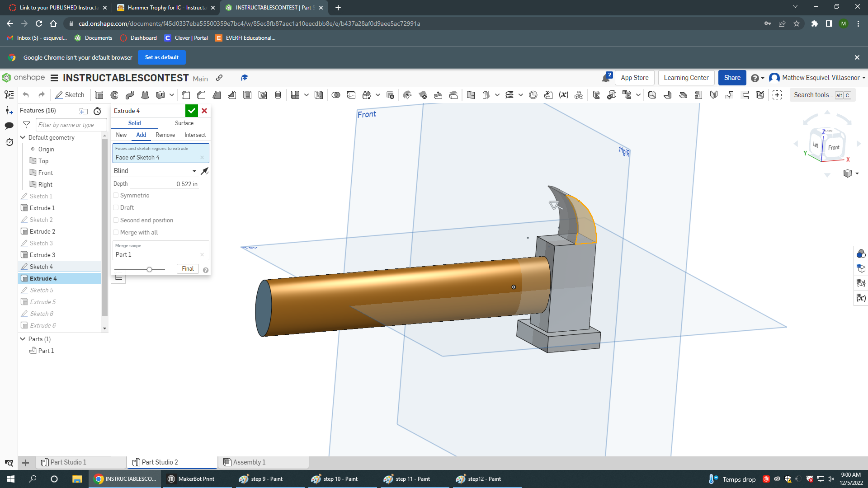Switch to the Surface tab
The height and width of the screenshot is (488, 868).
pyautogui.click(x=184, y=123)
